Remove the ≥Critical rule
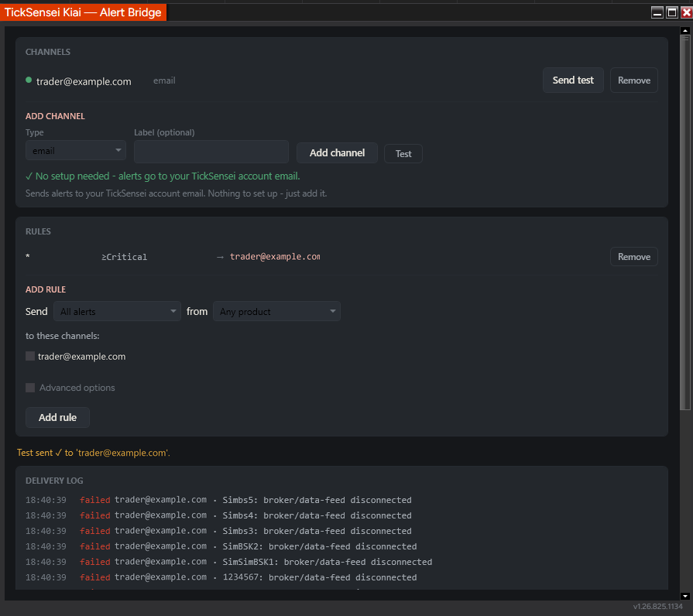693x616 pixels. 634,257
